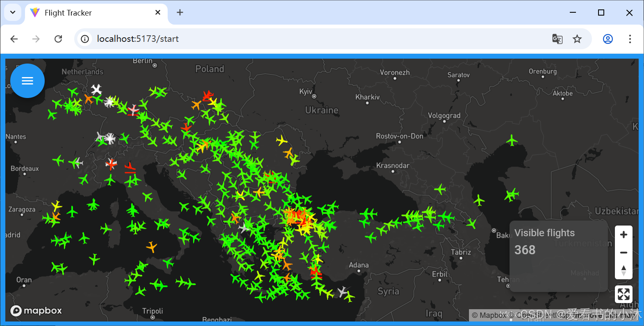Viewport: 644px width, 326px height.
Task: View site information for localhost
Action: coord(85,39)
